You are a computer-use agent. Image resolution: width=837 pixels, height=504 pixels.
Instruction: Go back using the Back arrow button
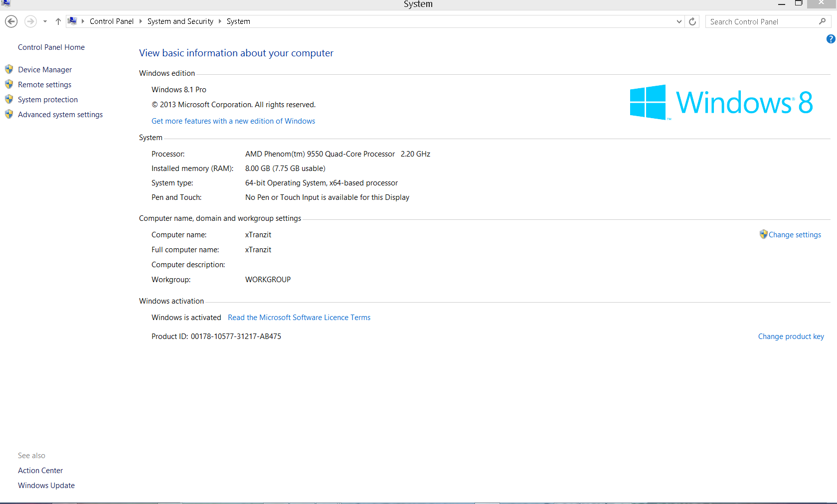pyautogui.click(x=11, y=21)
